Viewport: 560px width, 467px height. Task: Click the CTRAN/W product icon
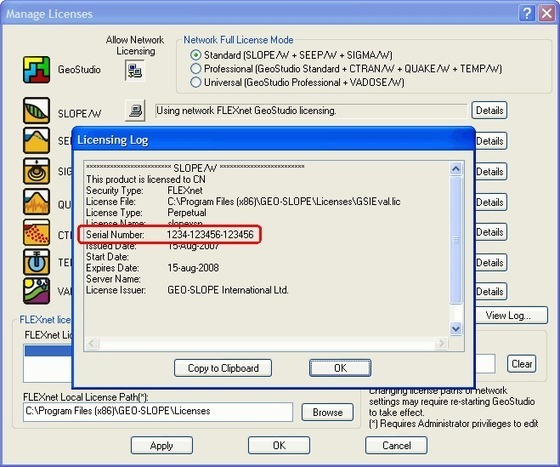click(x=36, y=232)
